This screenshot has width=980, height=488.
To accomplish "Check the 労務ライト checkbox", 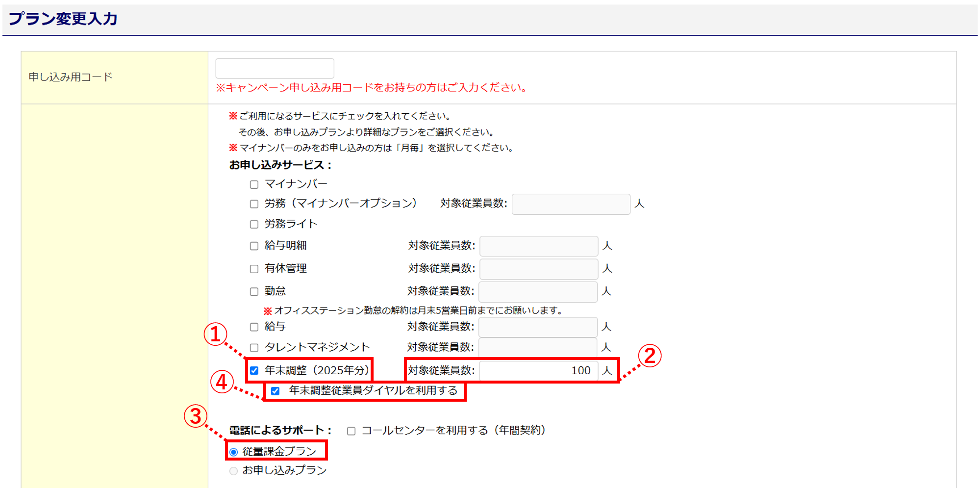I will 254,224.
